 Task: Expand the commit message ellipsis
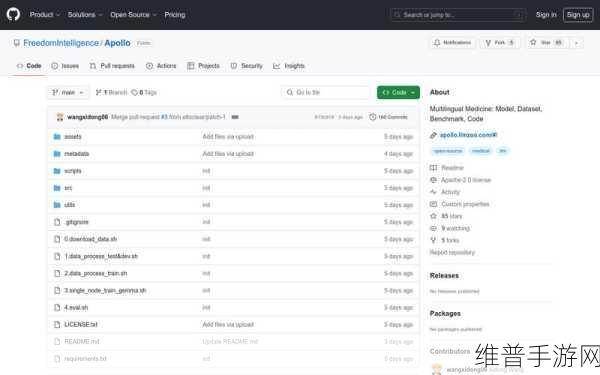click(235, 117)
